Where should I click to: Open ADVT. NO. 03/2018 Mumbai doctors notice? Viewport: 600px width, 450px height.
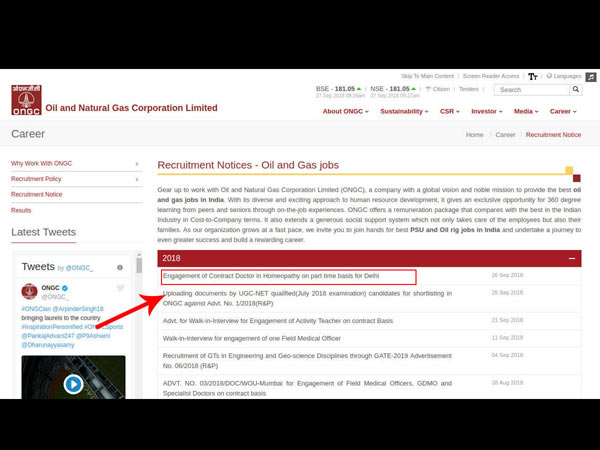pos(307,388)
